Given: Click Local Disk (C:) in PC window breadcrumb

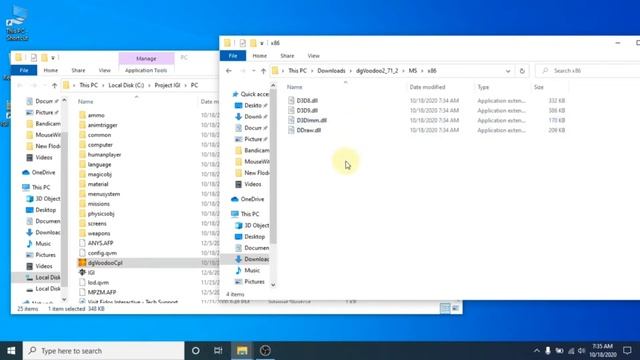Looking at the screenshot, I should click(x=126, y=85).
